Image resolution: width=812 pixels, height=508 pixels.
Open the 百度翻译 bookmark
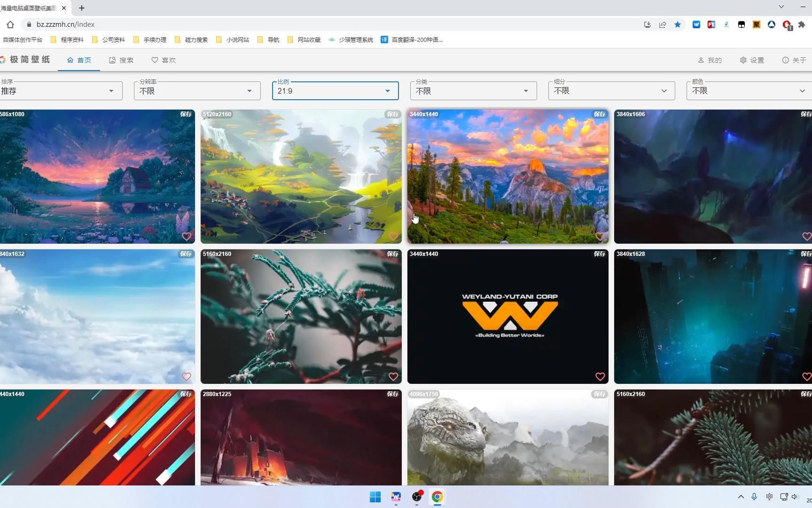412,40
